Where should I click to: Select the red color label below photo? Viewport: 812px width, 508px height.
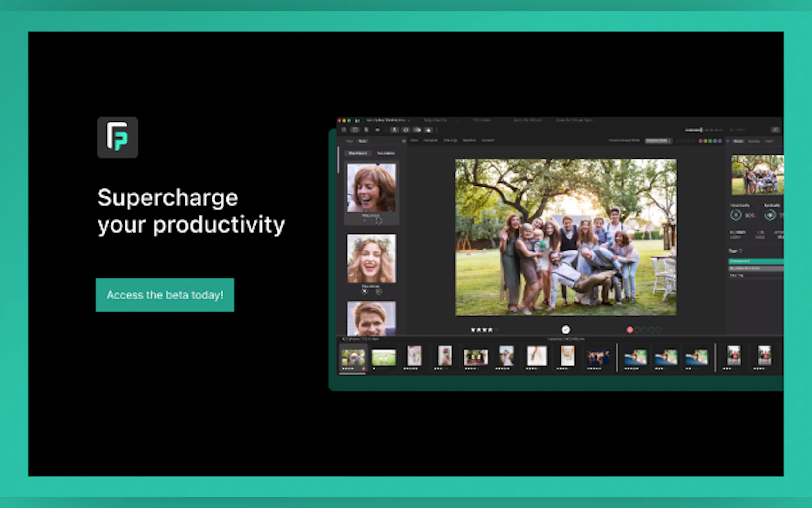630,330
